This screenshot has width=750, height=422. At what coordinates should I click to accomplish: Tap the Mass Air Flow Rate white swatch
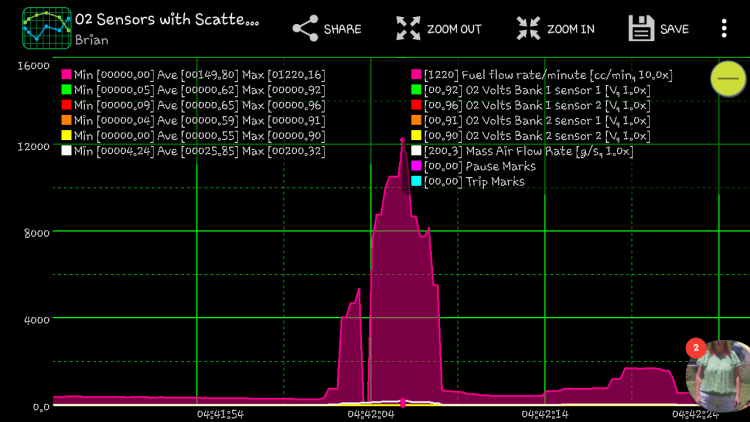pyautogui.click(x=416, y=151)
